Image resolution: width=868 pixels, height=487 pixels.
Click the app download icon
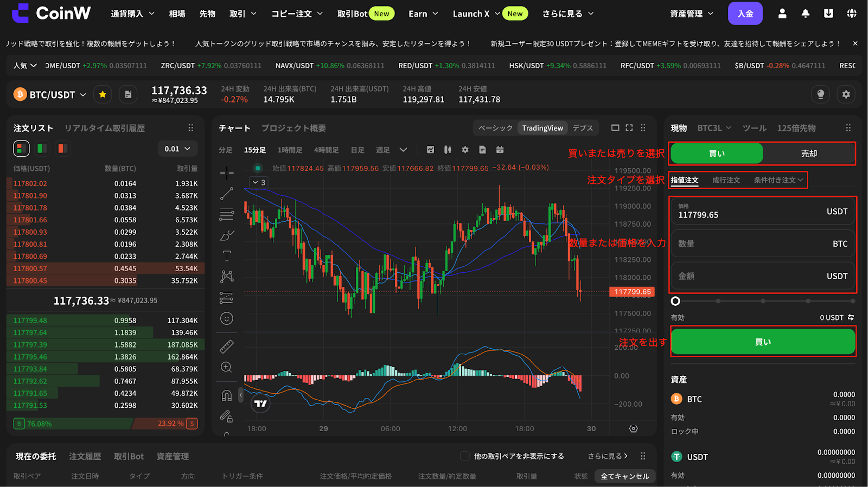828,14
